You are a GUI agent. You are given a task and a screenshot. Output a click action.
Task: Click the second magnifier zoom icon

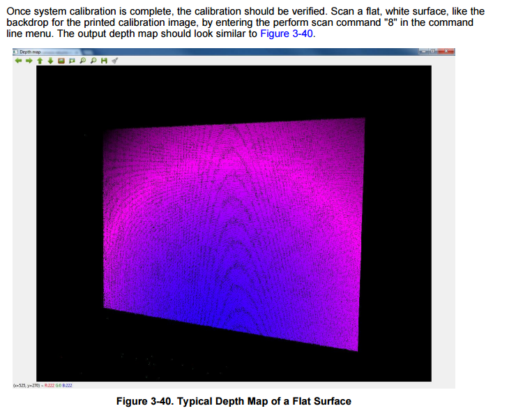point(93,61)
